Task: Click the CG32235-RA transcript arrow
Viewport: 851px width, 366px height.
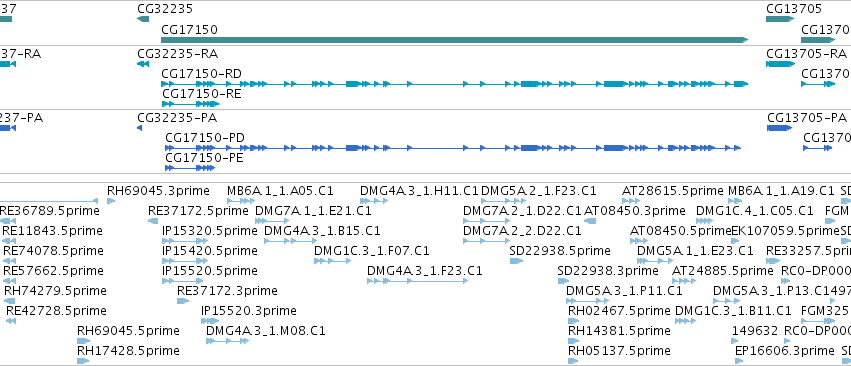Action: click(x=143, y=64)
